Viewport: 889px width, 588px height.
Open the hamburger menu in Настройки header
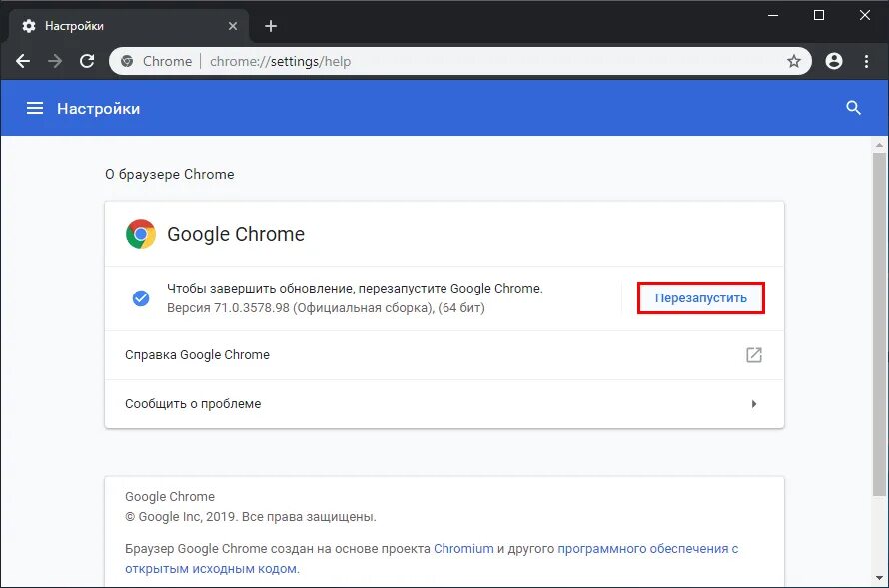coord(35,108)
